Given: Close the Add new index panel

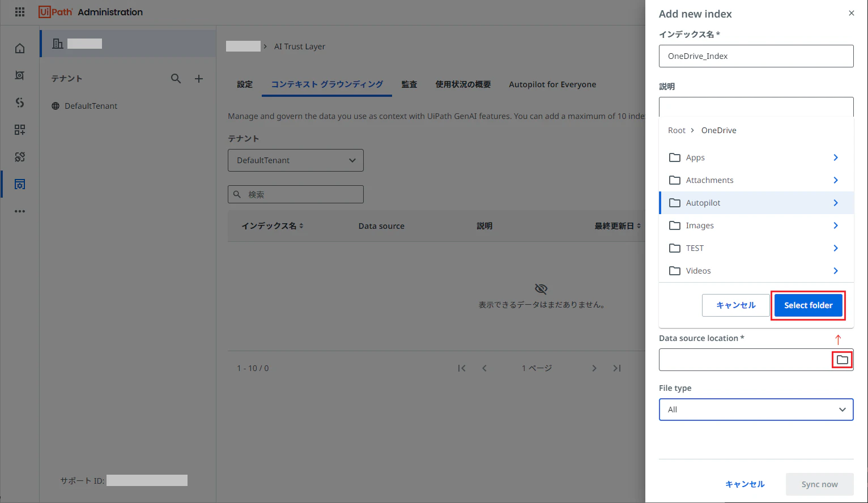Looking at the screenshot, I should click(852, 13).
